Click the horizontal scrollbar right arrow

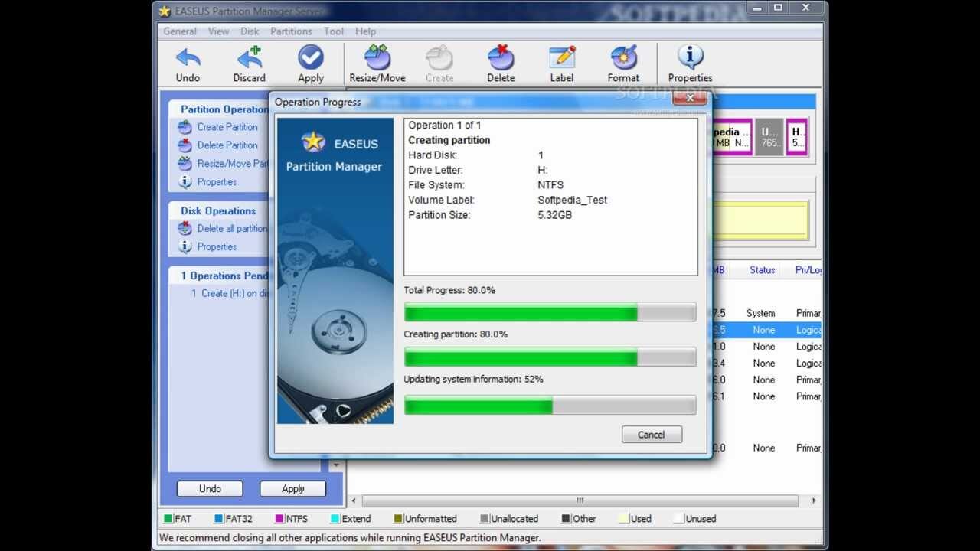(813, 500)
